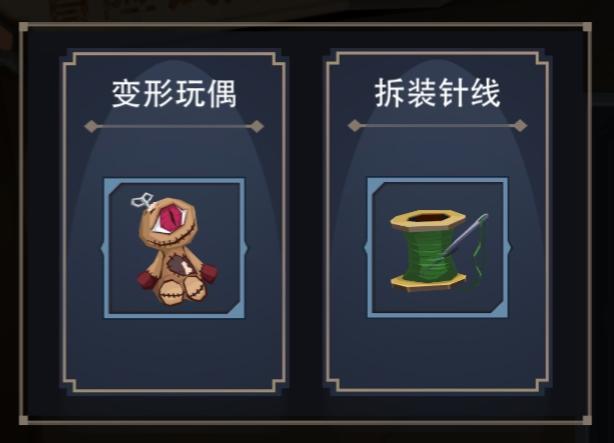This screenshot has height=443, width=614.
Task: Select the 拆装针线 green thread spool icon
Action: pos(439,251)
